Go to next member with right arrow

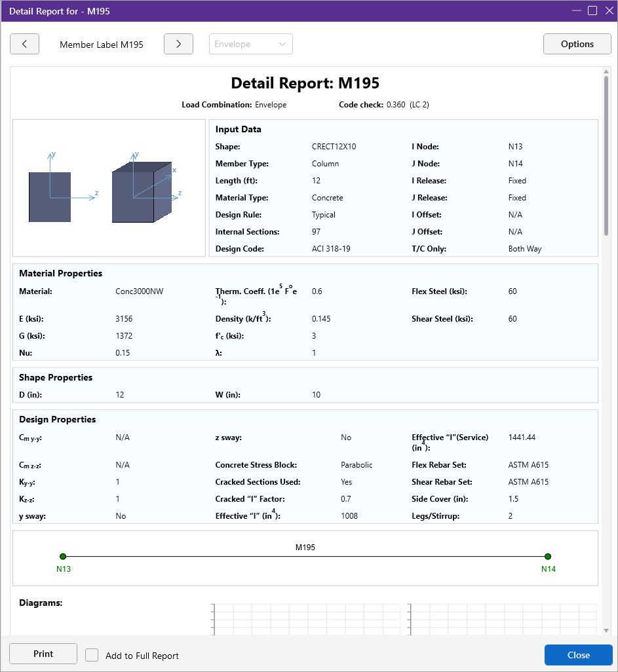(178, 44)
